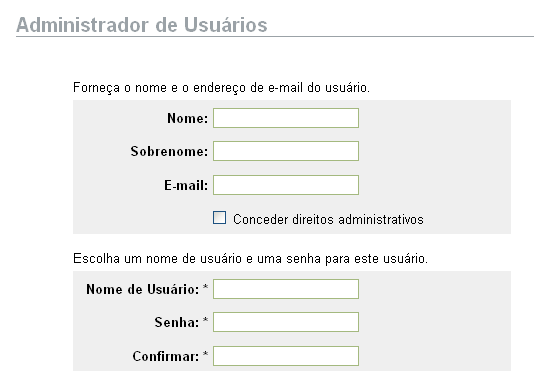Click the Nome text input field

coord(286,118)
